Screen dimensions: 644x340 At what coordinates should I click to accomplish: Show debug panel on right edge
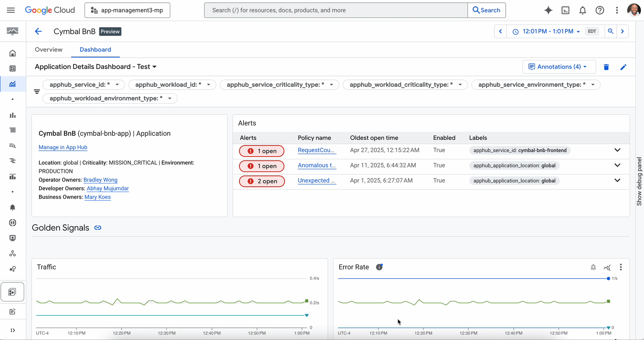(x=639, y=181)
